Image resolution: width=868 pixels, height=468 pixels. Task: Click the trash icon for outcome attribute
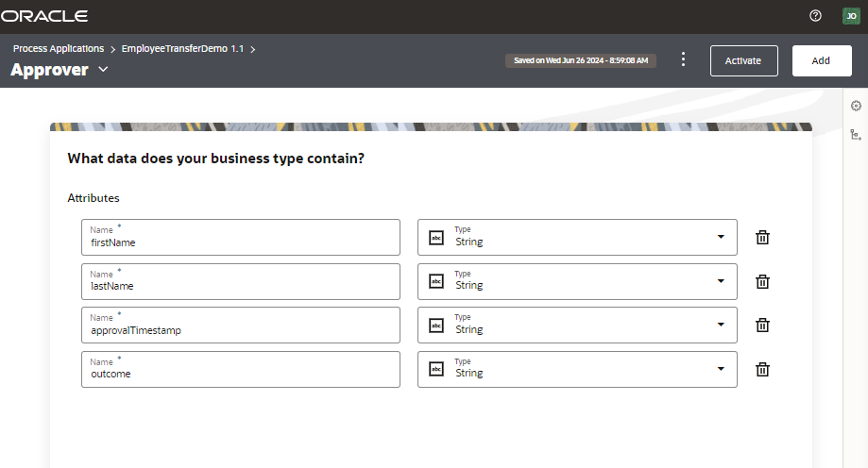[763, 369]
